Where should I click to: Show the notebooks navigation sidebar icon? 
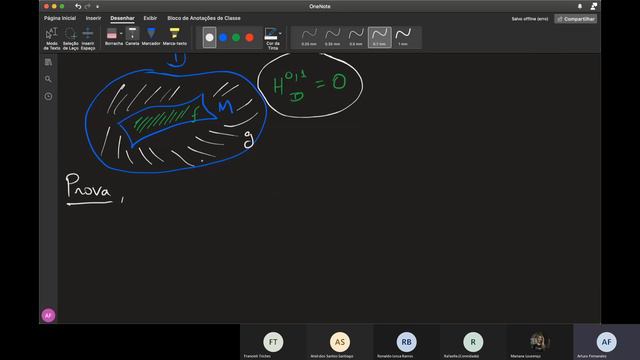(x=48, y=62)
